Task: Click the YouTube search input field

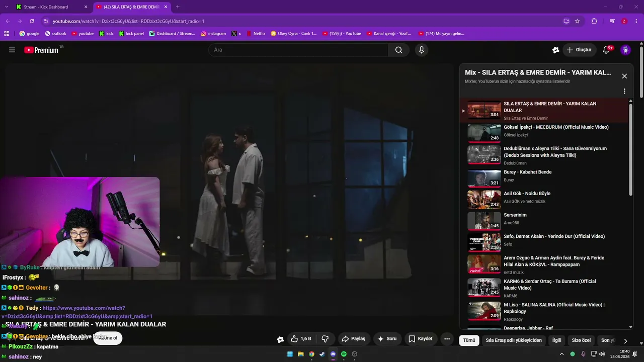Action: (298, 50)
